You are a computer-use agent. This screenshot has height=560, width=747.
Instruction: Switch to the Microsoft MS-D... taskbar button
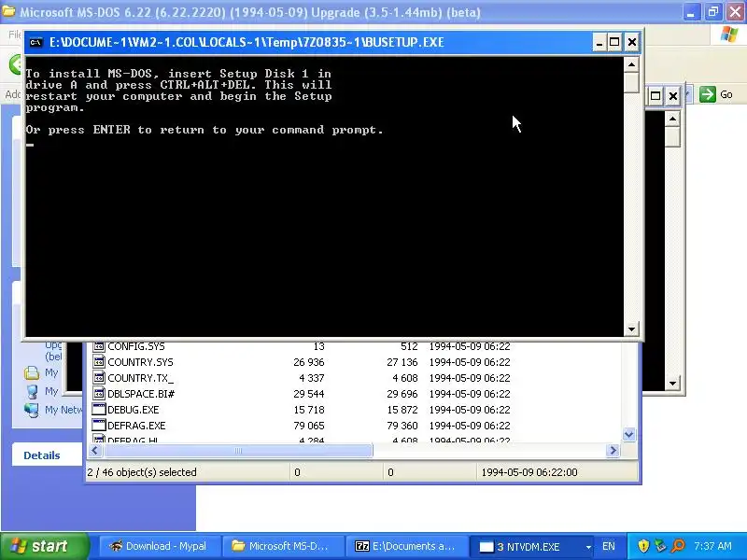point(283,546)
